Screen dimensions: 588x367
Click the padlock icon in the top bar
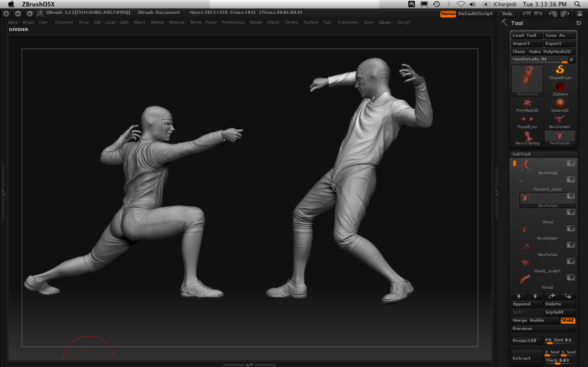pyautogui.click(x=579, y=13)
